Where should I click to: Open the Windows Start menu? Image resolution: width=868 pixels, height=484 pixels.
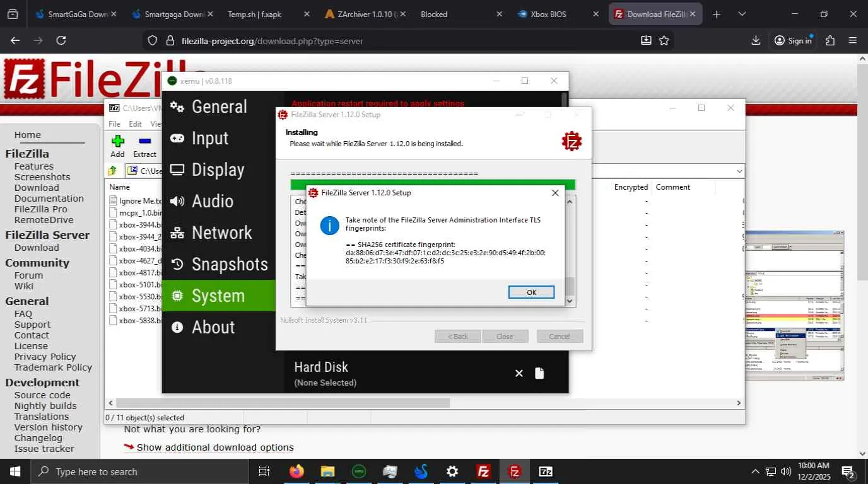(x=15, y=471)
